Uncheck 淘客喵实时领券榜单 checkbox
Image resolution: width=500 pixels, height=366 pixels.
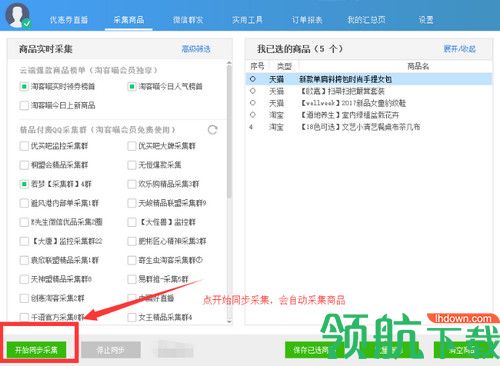[24, 87]
